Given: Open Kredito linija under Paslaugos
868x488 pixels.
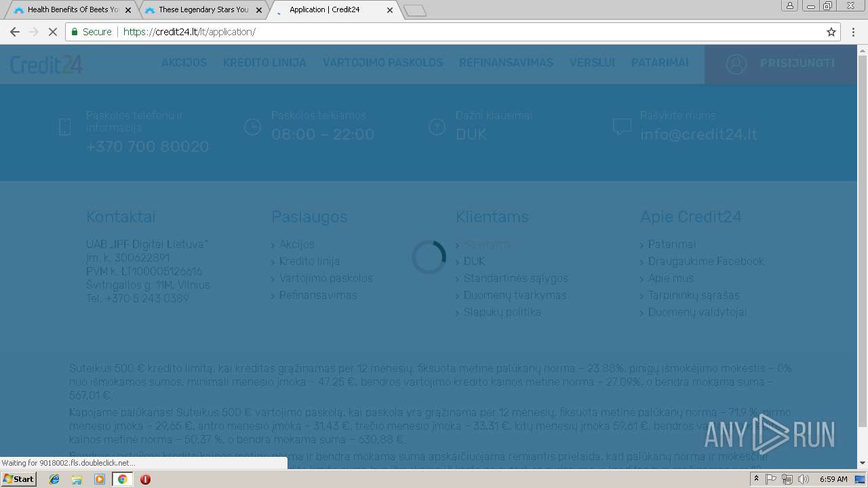Looking at the screenshot, I should coord(309,262).
